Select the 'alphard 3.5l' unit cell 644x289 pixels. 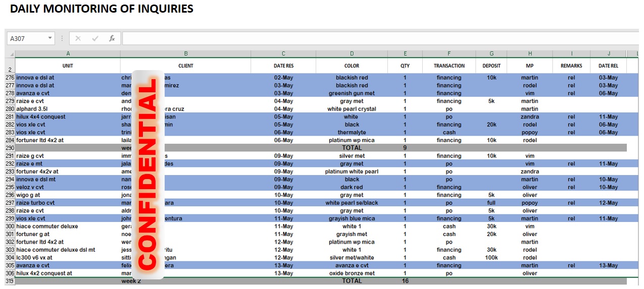tap(68, 109)
